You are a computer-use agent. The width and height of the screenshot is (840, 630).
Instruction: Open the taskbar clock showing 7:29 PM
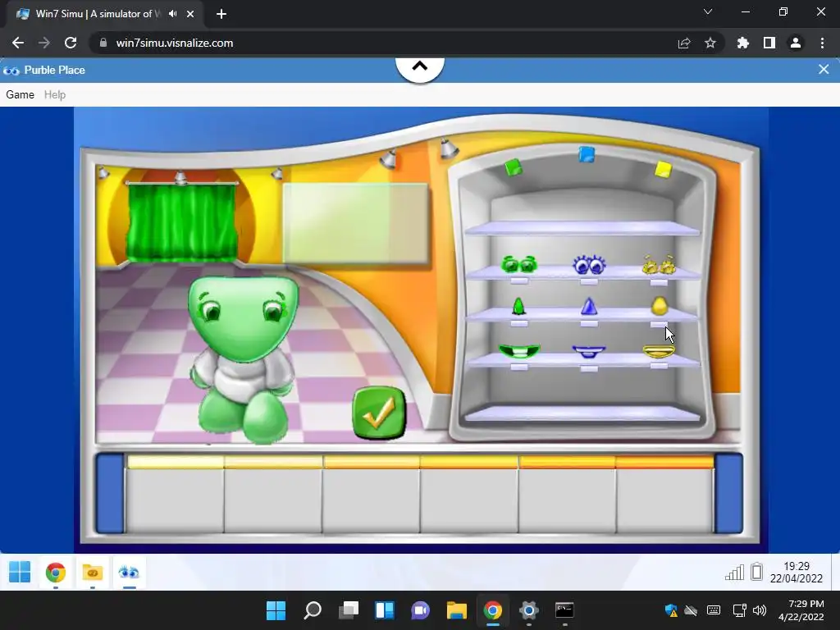(x=801, y=610)
